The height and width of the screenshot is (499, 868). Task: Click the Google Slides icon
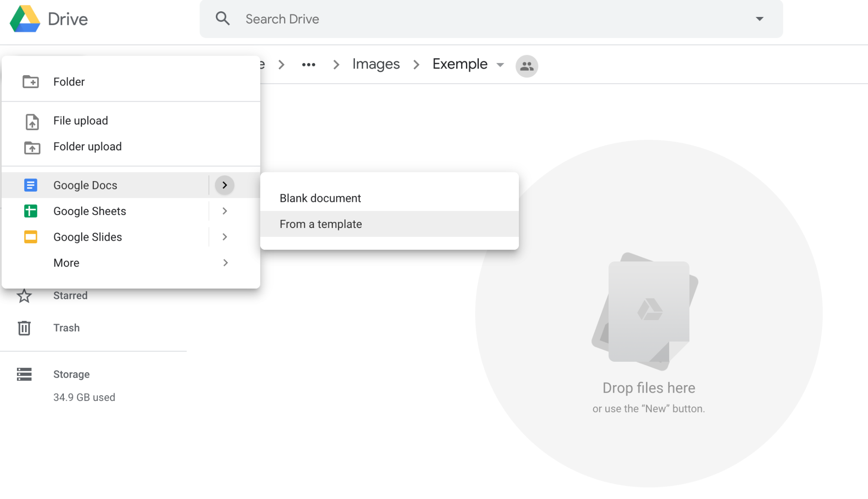pyautogui.click(x=31, y=237)
